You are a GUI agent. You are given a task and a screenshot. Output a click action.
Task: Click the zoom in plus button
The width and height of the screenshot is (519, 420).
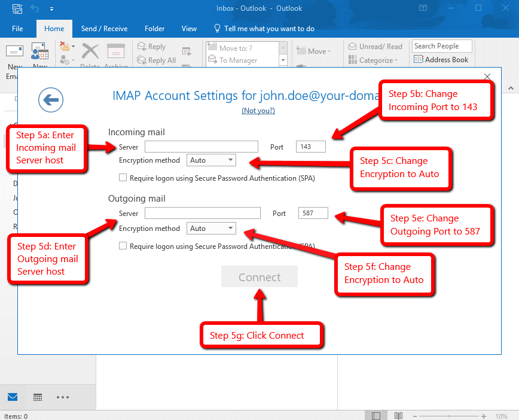484,416
